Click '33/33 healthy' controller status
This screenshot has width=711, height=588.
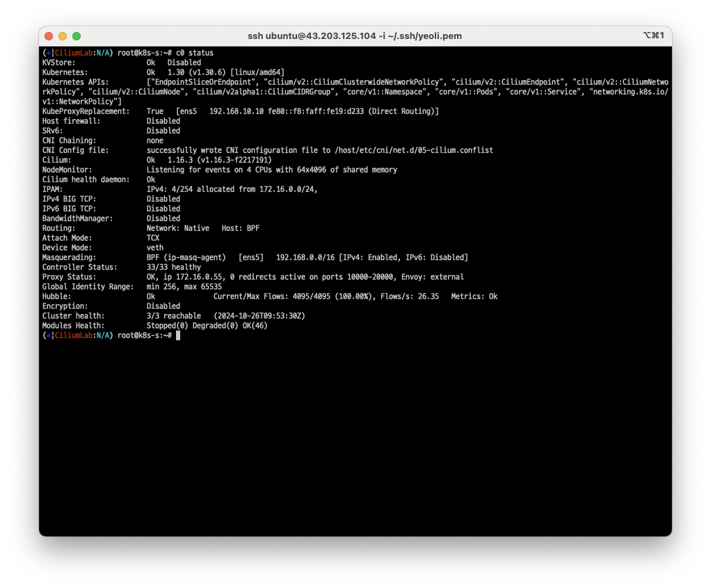point(174,268)
